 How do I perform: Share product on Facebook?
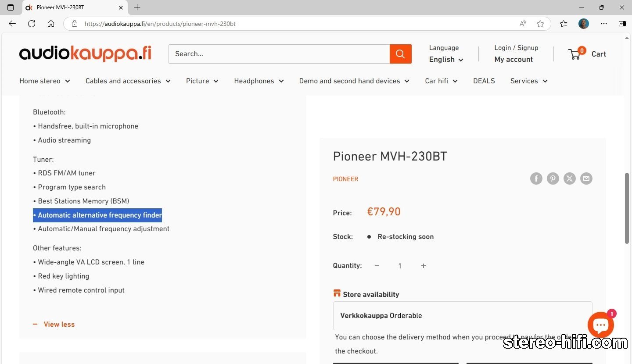pos(536,178)
